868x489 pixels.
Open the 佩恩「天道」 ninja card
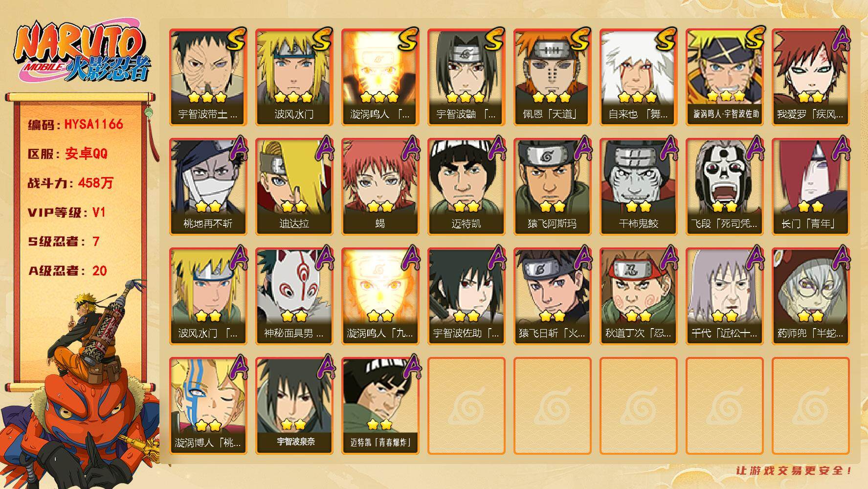[x=553, y=77]
